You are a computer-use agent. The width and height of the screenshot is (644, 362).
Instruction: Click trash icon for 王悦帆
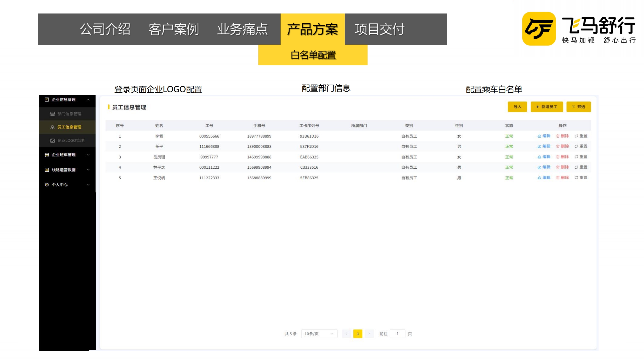click(558, 178)
